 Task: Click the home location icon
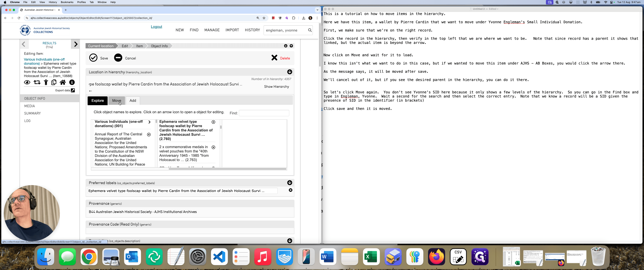63,82
